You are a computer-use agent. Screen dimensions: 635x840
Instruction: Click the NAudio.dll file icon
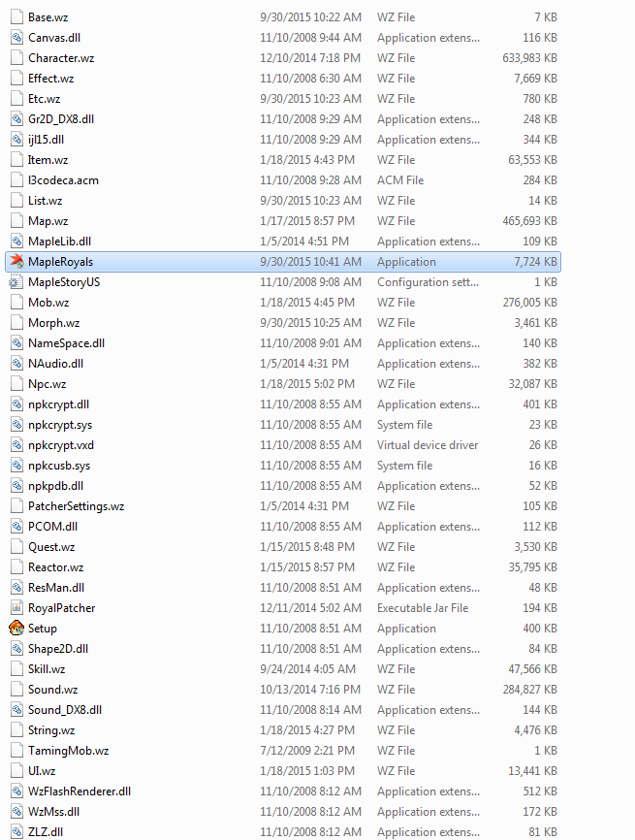coord(17,363)
